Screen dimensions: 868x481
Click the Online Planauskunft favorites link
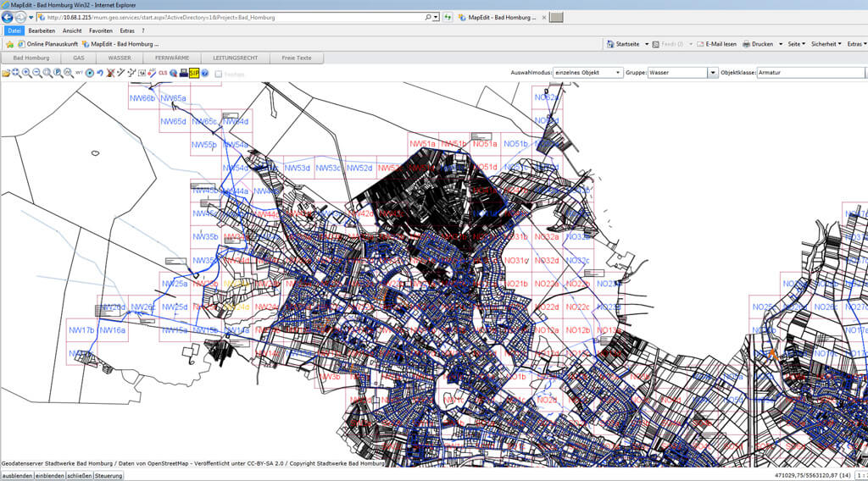51,44
